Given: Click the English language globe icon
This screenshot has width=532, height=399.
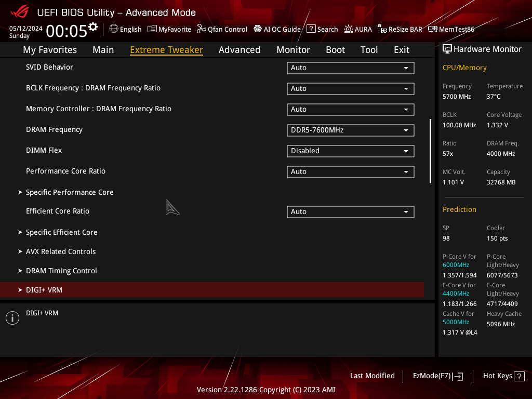Looking at the screenshot, I should point(114,29).
